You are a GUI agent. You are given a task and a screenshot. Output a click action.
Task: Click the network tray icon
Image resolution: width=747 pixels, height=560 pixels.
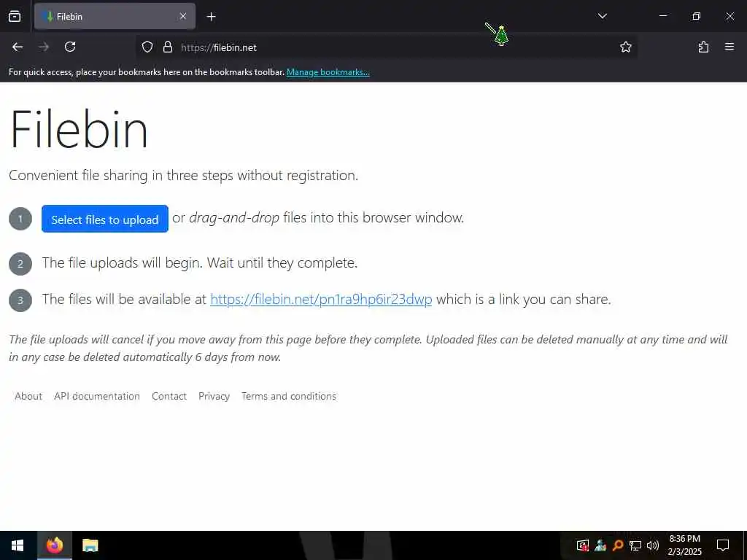pyautogui.click(x=635, y=545)
